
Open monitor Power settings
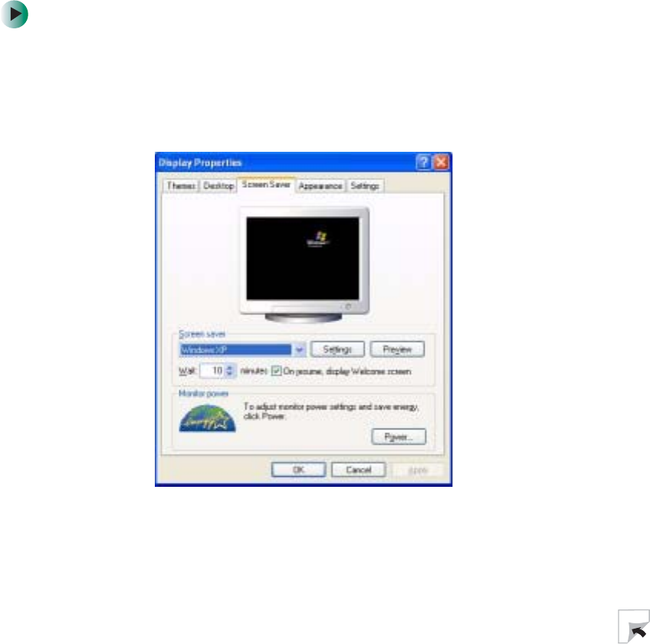(x=399, y=437)
